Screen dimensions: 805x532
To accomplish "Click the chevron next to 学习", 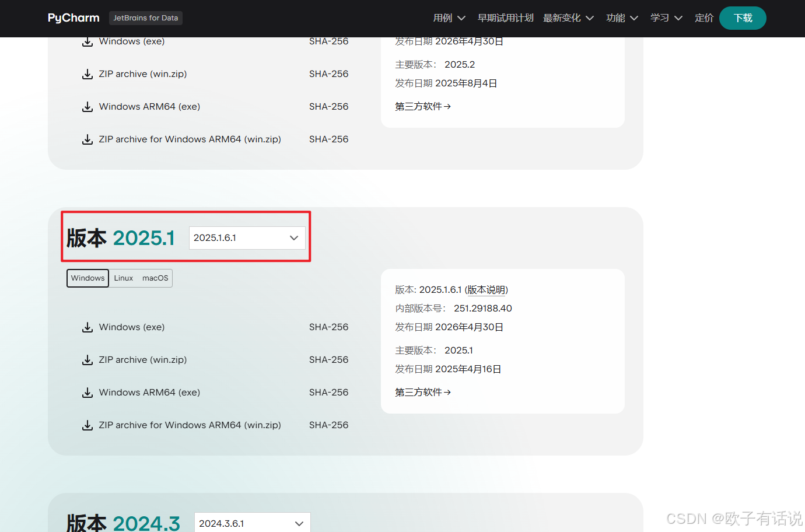I will (x=678, y=18).
